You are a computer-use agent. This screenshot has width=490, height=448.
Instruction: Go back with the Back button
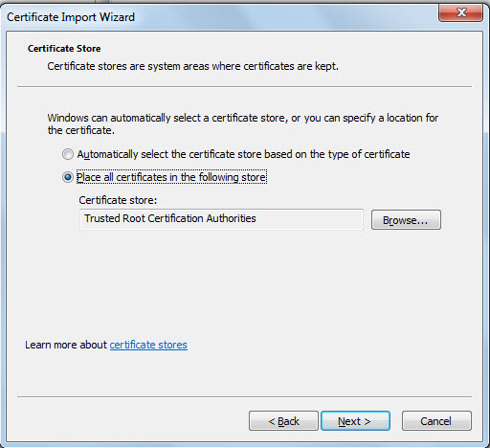(283, 421)
